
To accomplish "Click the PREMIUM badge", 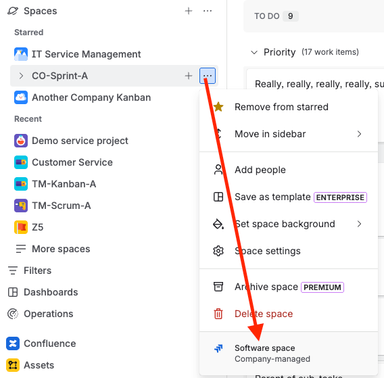I will (x=322, y=287).
